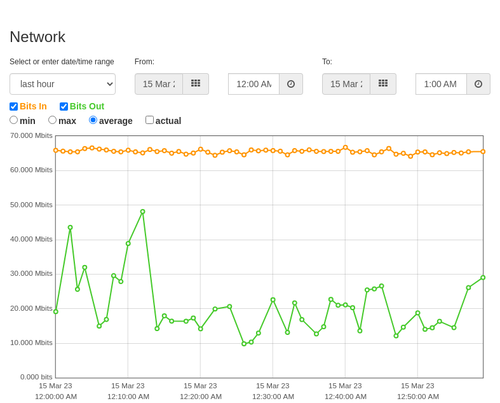500x403 pixels.
Task: Click the '30.000 Mbits' axis label
Action: [x=31, y=274]
